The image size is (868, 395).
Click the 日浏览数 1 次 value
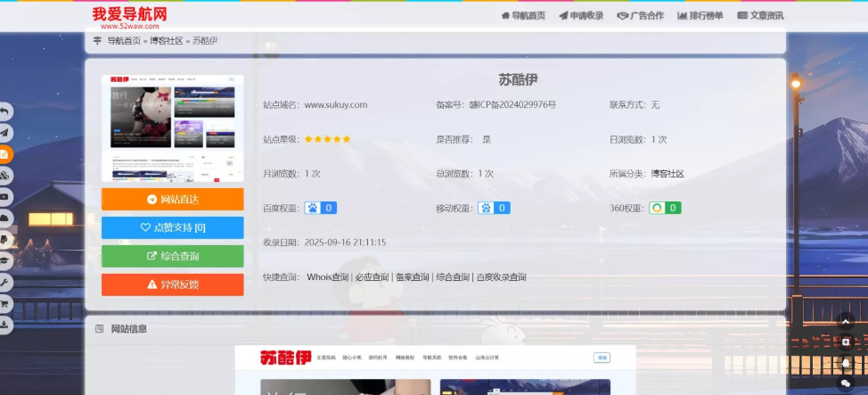[659, 139]
